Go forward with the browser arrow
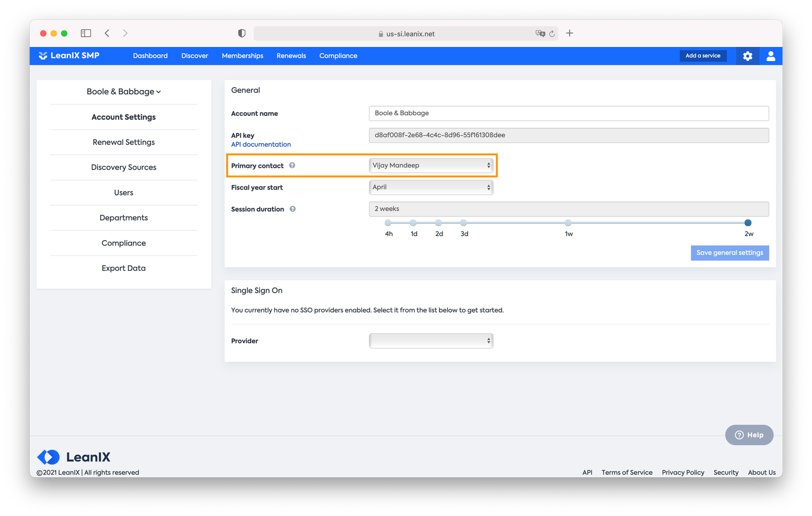Screen dimensions: 812x516 [125, 33]
